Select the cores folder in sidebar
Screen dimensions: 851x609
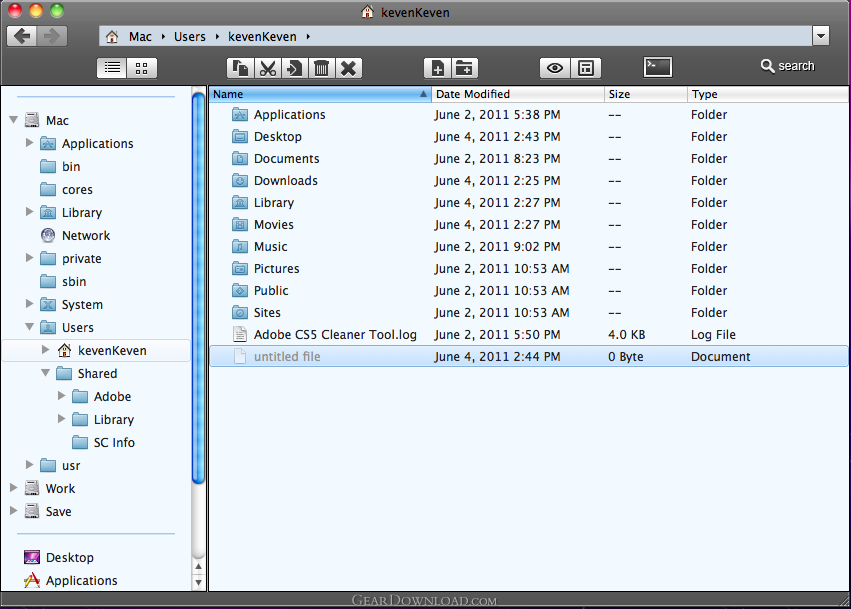pyautogui.click(x=66, y=189)
